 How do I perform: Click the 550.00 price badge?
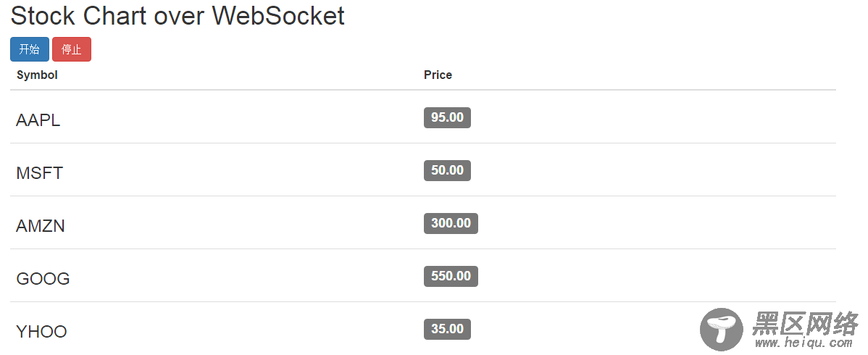point(451,276)
